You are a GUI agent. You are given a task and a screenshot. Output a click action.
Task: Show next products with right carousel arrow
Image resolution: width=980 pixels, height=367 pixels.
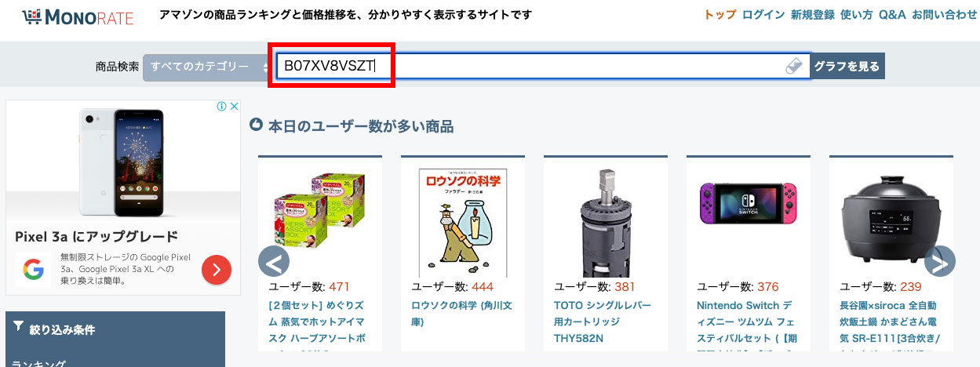pos(939,260)
